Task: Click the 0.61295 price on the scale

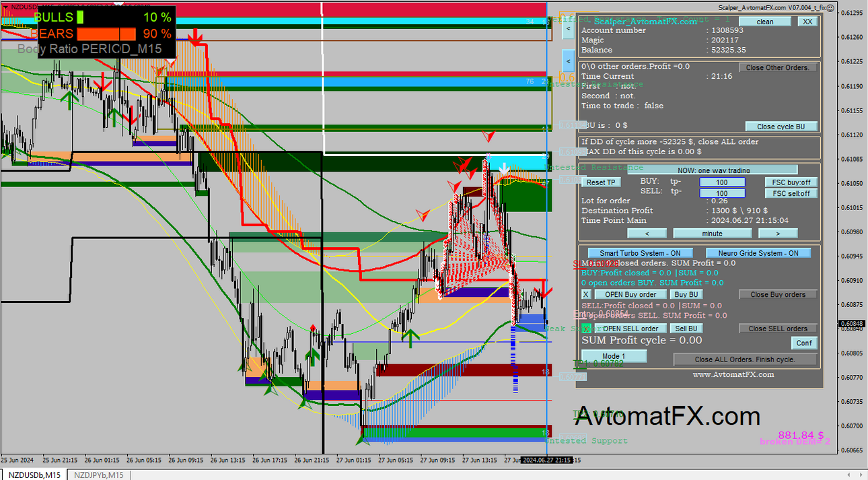Action: coord(852,13)
